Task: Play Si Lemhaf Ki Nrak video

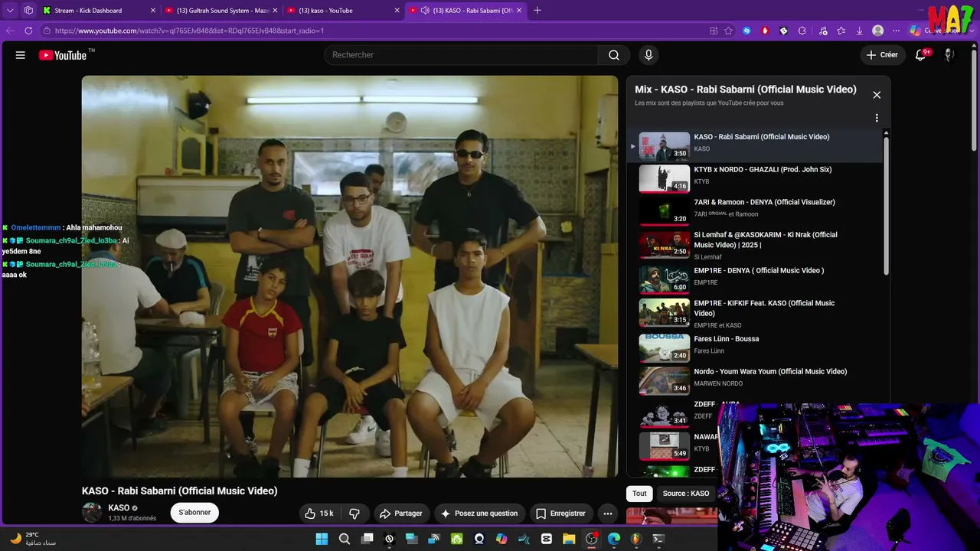Action: point(754,244)
